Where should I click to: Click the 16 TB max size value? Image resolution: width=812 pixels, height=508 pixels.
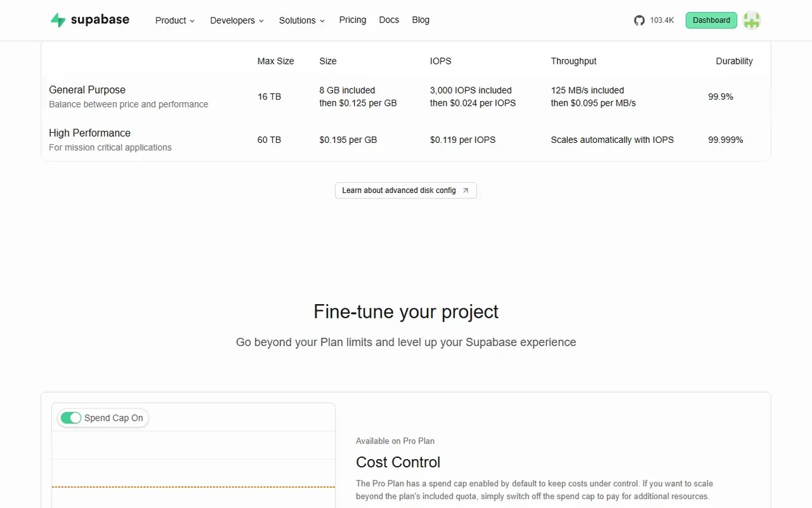[x=269, y=97]
